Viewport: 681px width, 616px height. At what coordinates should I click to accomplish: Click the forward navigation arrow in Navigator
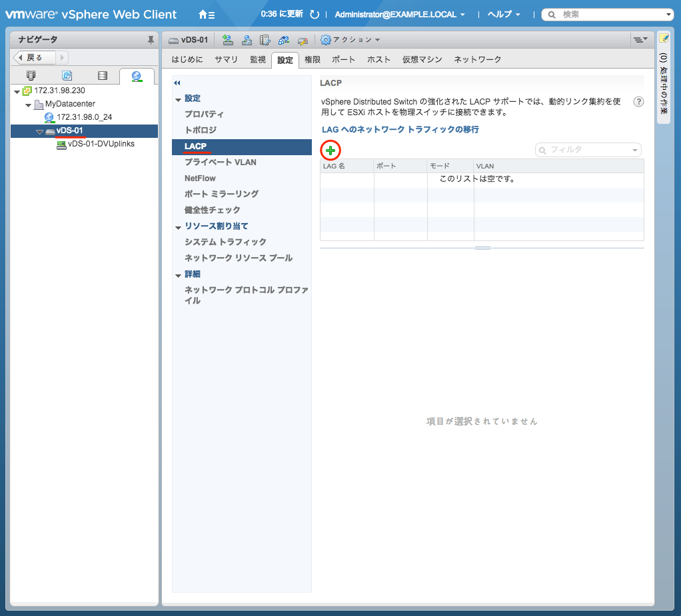[x=62, y=57]
